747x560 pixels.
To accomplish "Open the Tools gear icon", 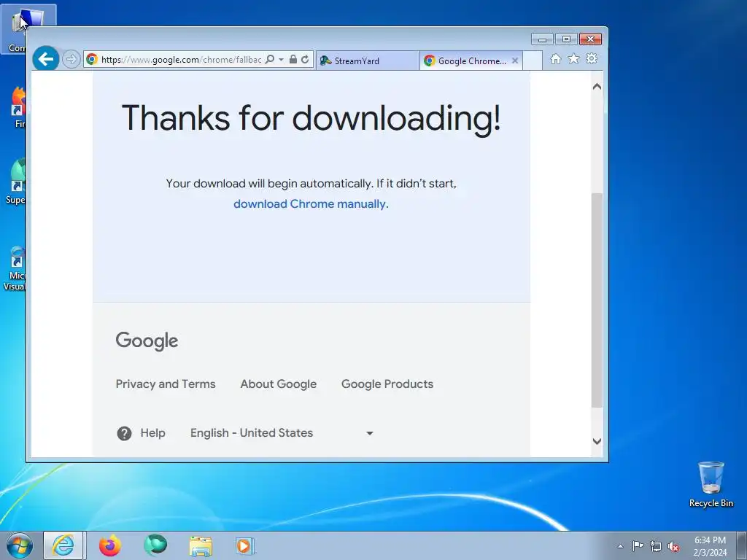I will [592, 58].
